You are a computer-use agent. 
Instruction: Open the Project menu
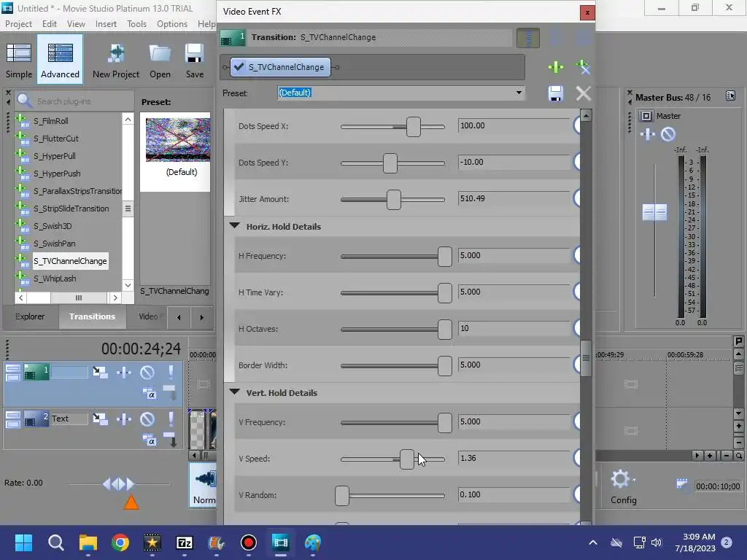pos(18,24)
